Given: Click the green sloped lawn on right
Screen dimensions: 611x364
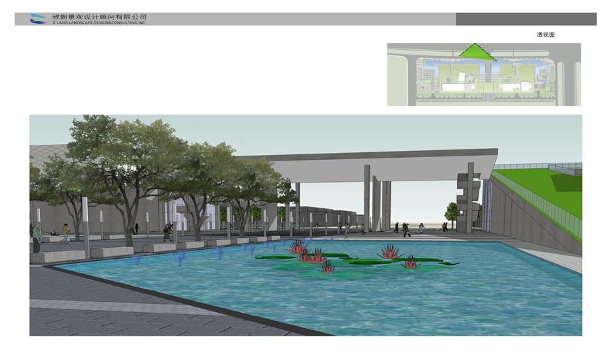Looking at the screenshot, I should point(547,192).
